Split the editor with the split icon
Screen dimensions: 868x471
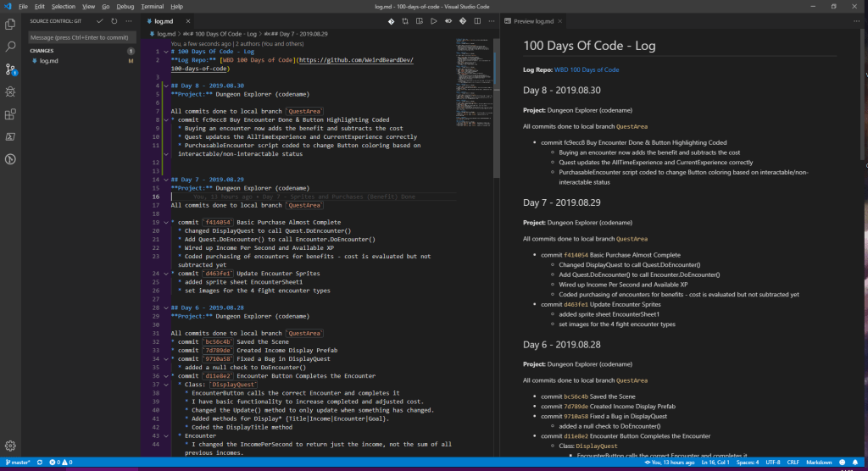click(477, 21)
